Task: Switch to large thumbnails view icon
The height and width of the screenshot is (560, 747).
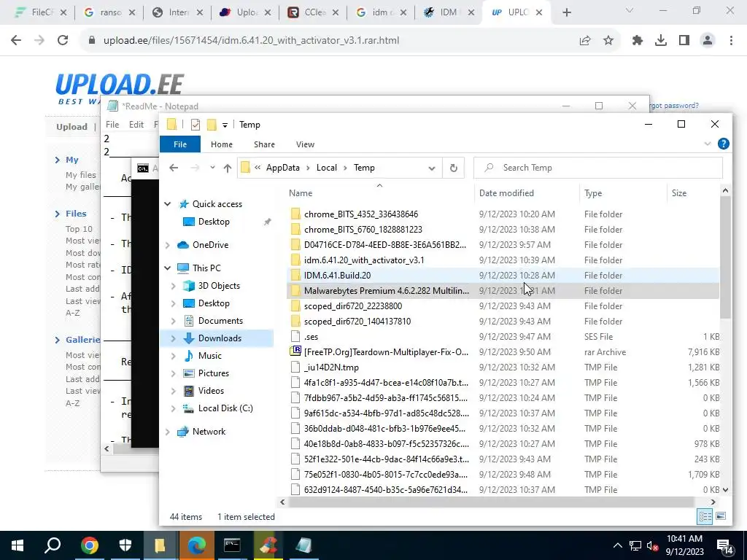Action: (x=721, y=517)
